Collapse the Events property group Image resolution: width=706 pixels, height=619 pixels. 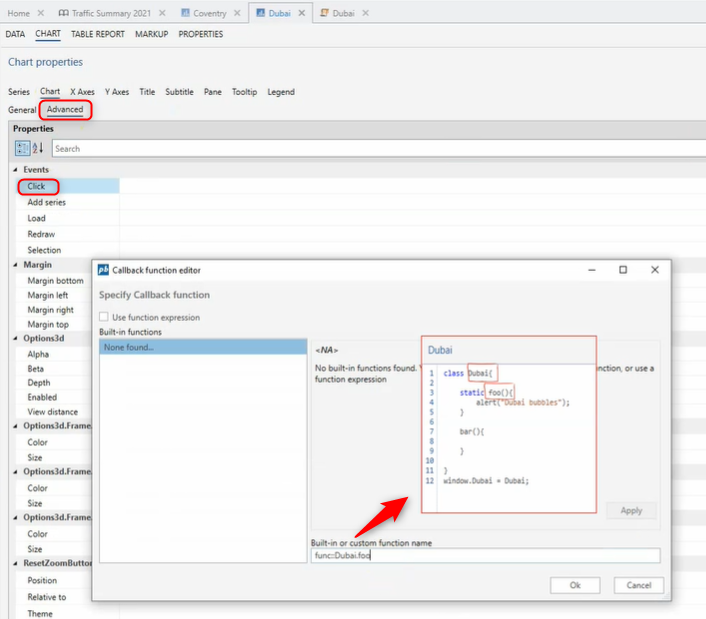[15, 170]
